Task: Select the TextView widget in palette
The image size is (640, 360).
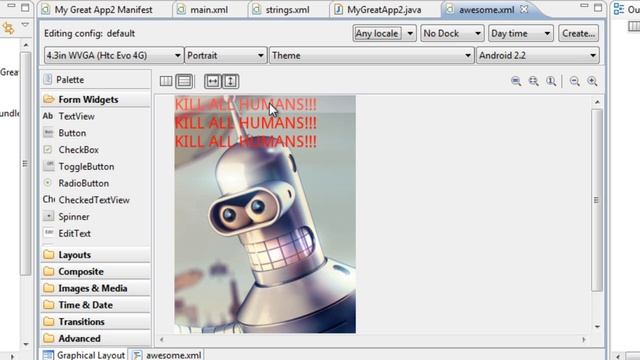Action: (76, 116)
